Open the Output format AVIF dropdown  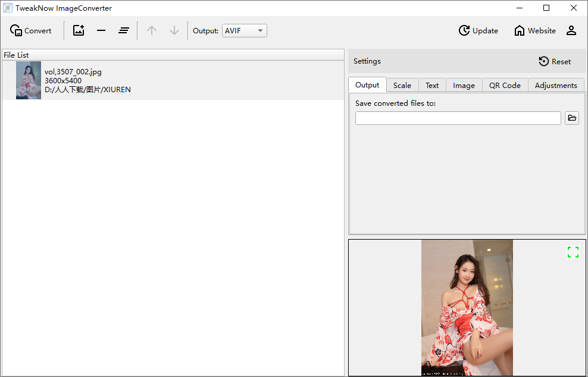click(244, 31)
